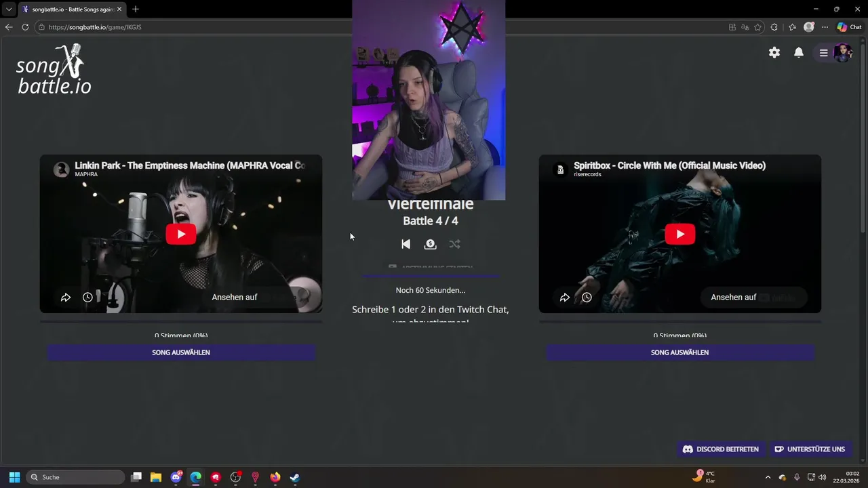Screen dimensions: 868x488
Task: Close the songbattle.io tab
Action: tap(119, 9)
